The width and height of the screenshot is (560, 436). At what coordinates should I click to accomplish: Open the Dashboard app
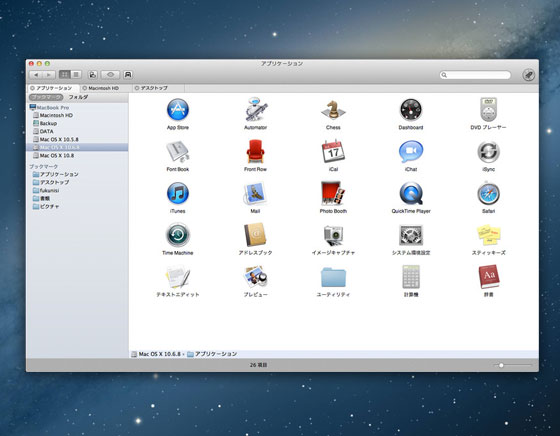411,110
